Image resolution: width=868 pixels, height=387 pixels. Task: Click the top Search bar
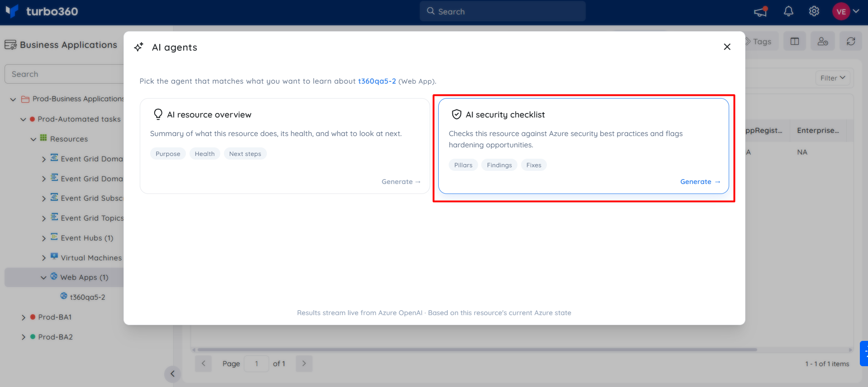(503, 11)
